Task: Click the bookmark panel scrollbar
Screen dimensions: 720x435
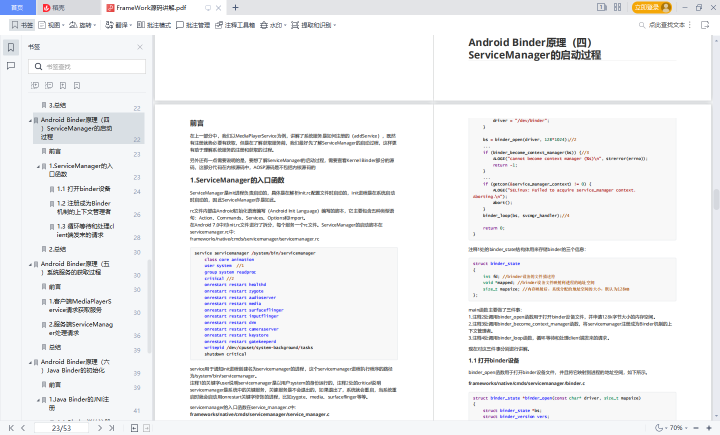Action: [149, 306]
